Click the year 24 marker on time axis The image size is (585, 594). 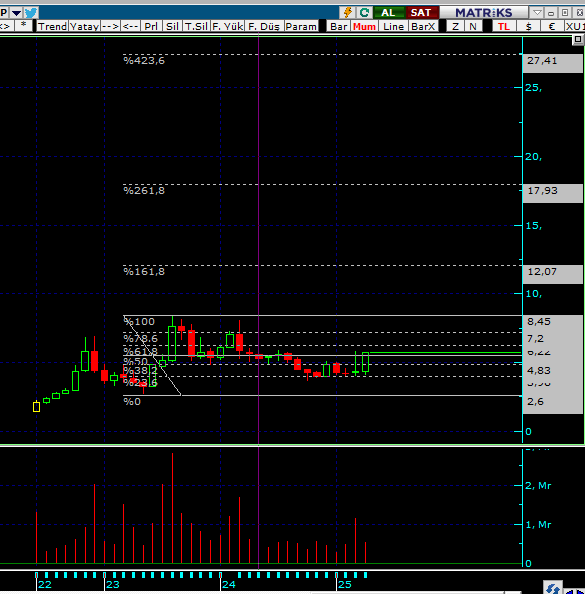tap(229, 585)
